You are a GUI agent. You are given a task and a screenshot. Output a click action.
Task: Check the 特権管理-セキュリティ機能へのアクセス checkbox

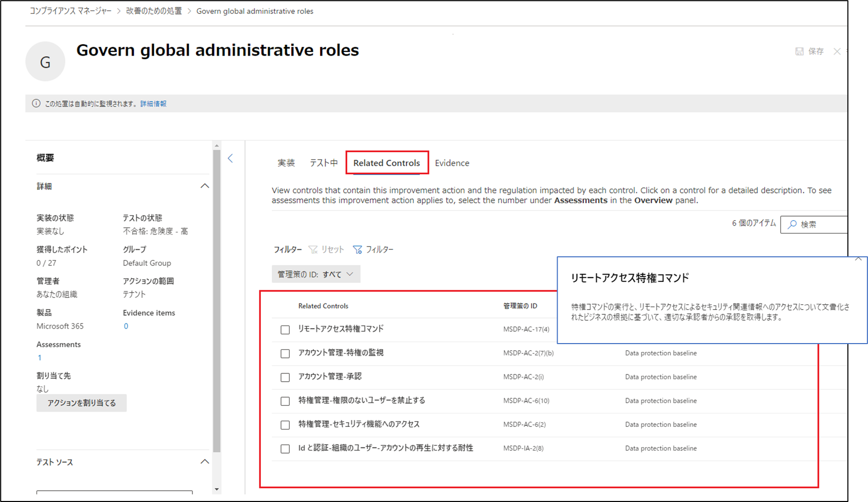coord(285,425)
